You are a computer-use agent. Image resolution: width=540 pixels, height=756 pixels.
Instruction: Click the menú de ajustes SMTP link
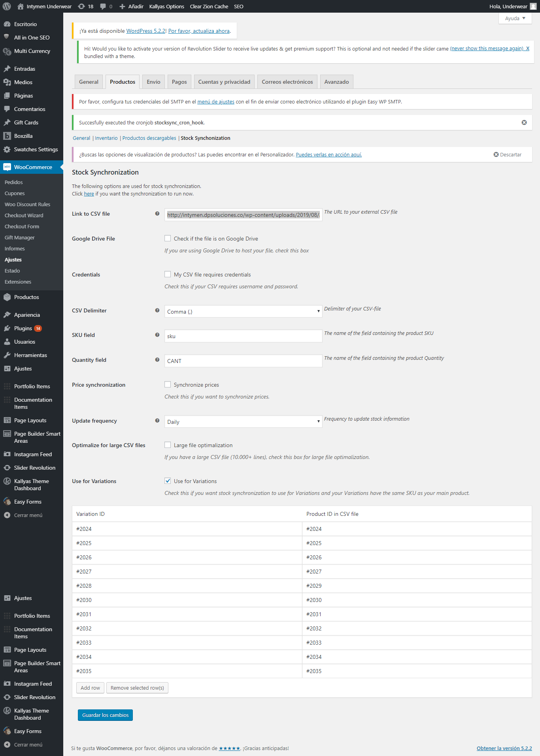pos(216,102)
